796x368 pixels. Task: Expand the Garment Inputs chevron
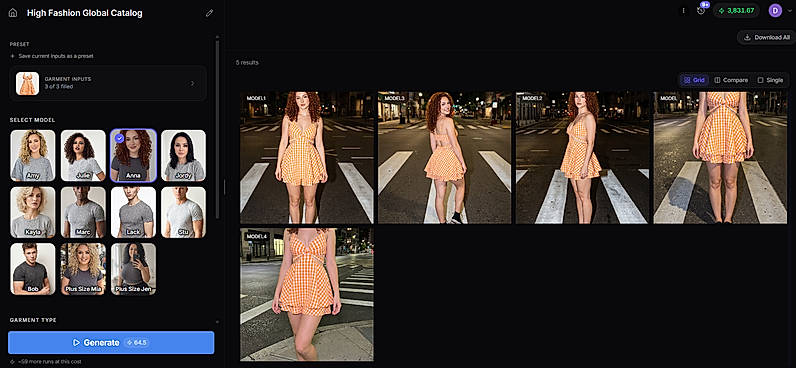(192, 83)
